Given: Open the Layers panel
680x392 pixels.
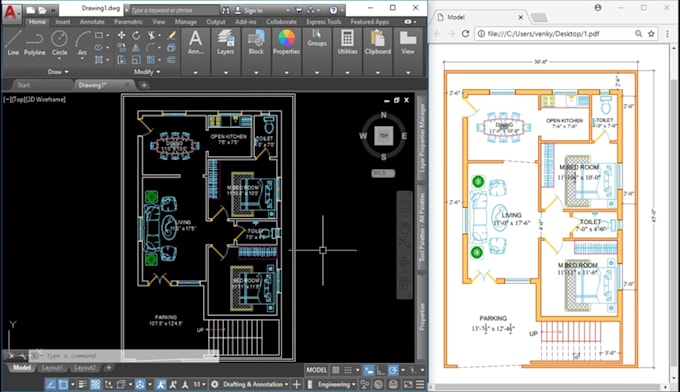Looking at the screenshot, I should [x=226, y=42].
